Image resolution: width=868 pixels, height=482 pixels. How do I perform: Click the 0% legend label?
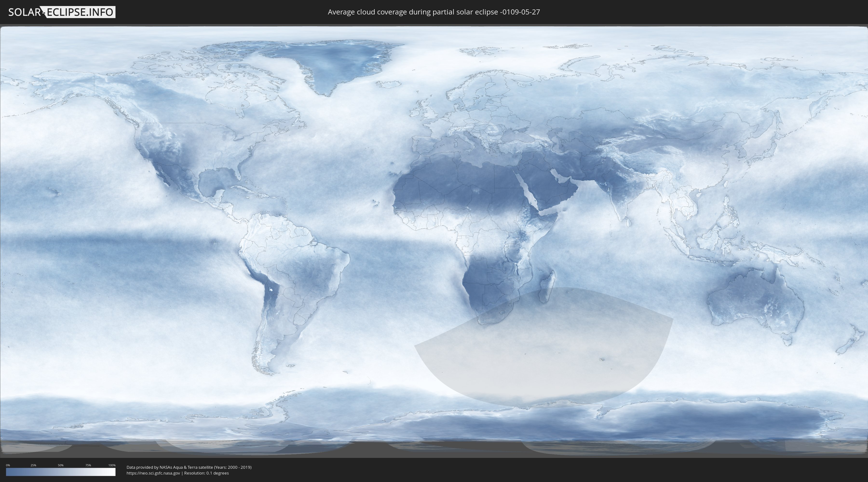pos(8,465)
